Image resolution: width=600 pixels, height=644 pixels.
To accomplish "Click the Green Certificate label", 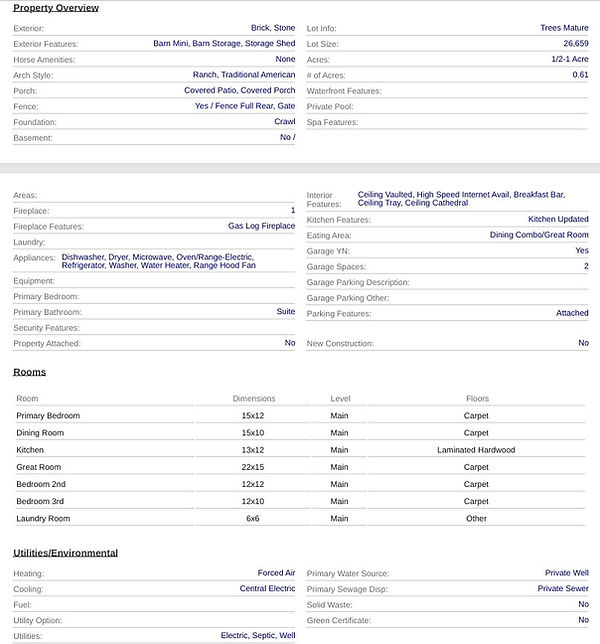I will click(x=339, y=621).
